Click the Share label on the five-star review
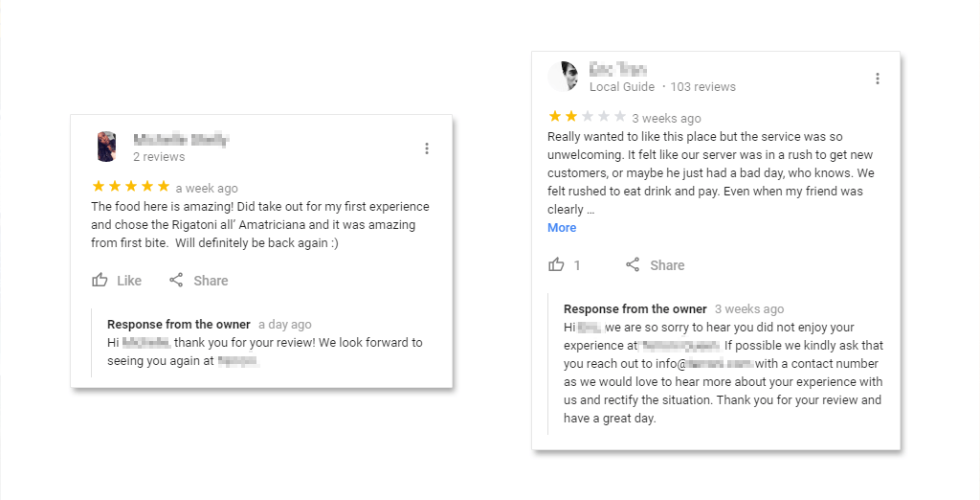 coord(211,281)
